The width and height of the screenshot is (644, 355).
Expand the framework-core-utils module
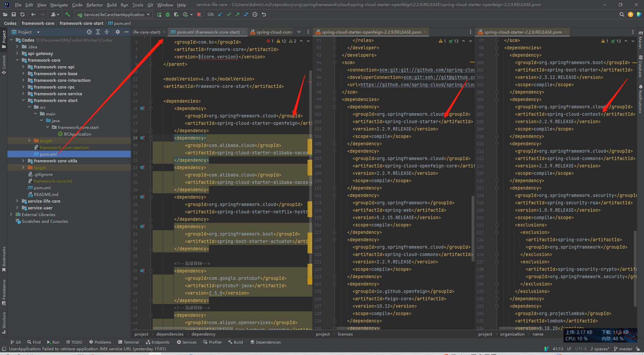coord(23,161)
